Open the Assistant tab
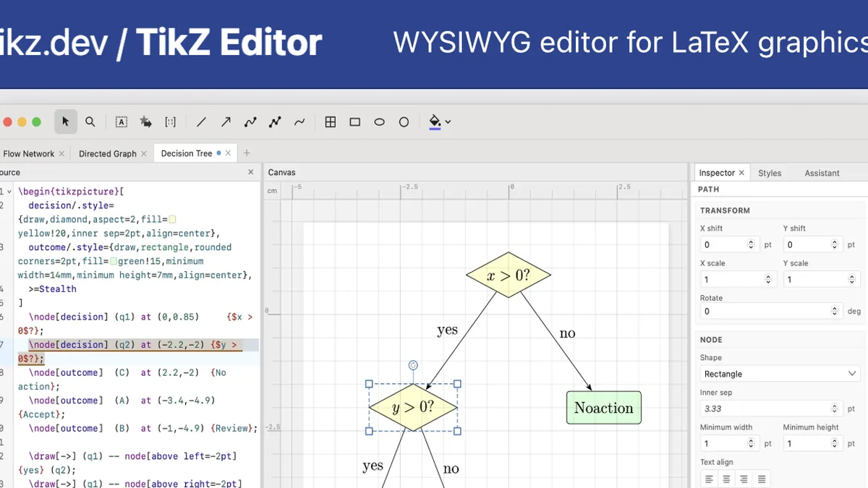 tap(822, 173)
